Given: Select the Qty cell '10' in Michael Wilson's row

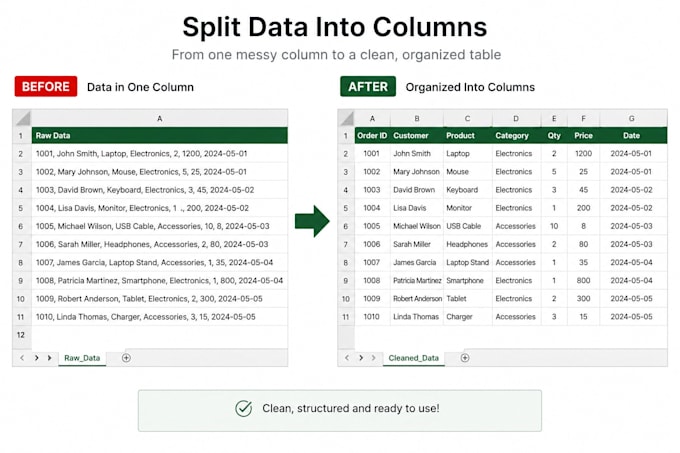Looking at the screenshot, I should [554, 226].
